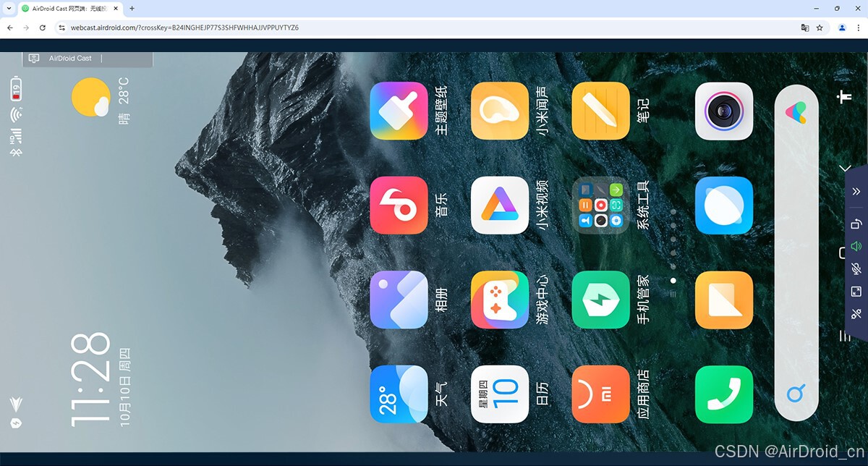
Task: Open the 应用商店 app store
Action: click(x=601, y=394)
